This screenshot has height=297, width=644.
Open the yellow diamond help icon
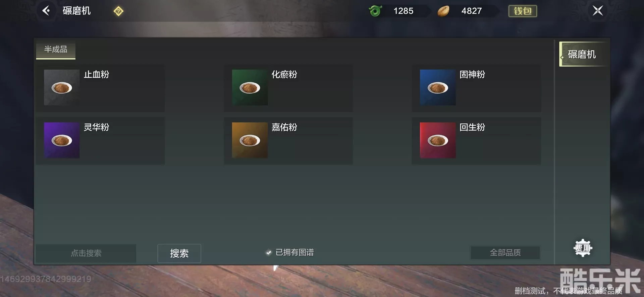click(x=118, y=11)
